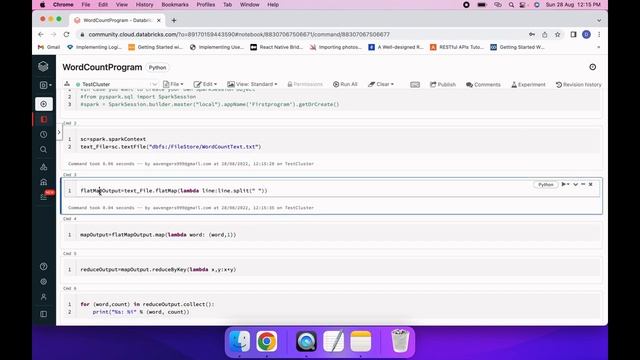Open the Comments panel

pyautogui.click(x=483, y=84)
